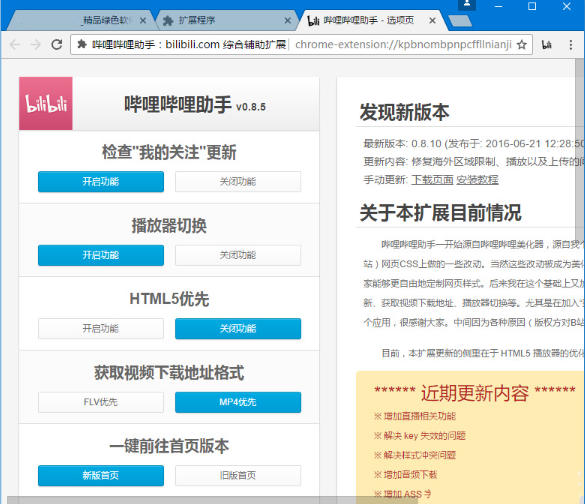Close the 哔哩哔哩助手 选项页 tab

[432, 21]
